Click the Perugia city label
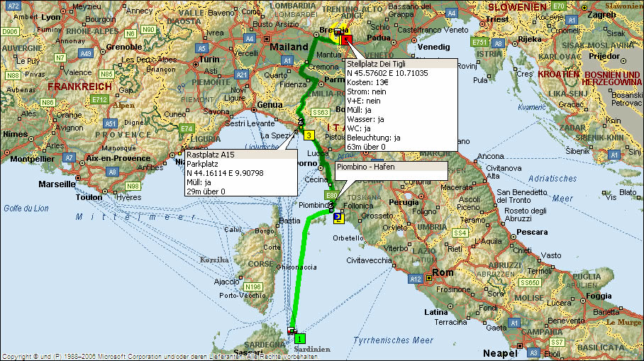 (404, 202)
